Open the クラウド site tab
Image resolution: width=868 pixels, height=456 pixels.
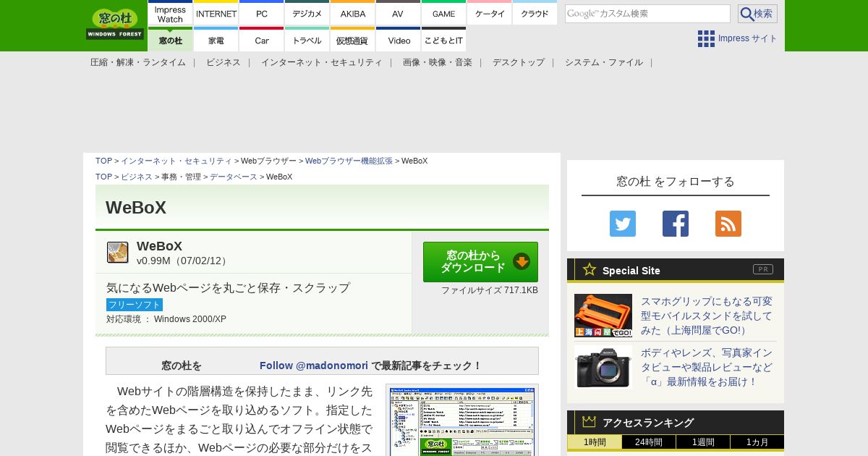[x=535, y=14]
